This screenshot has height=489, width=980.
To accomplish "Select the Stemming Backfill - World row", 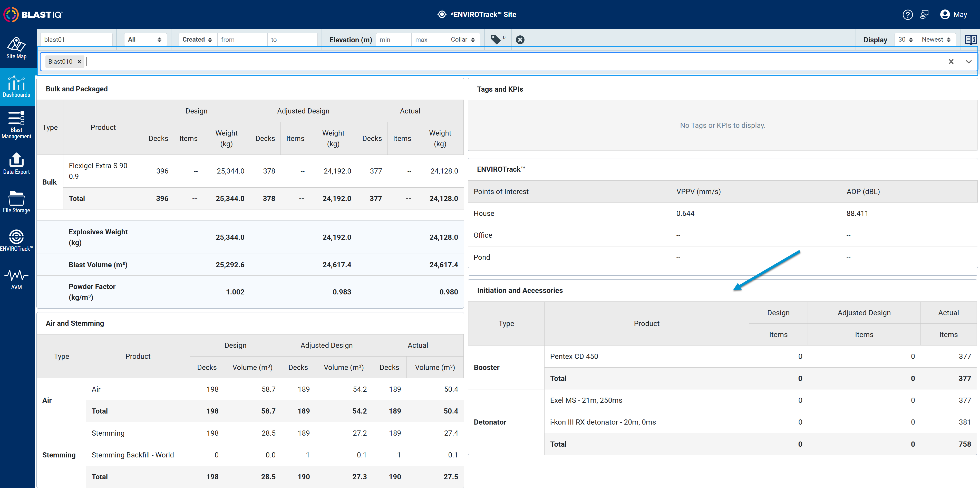I will click(x=275, y=455).
